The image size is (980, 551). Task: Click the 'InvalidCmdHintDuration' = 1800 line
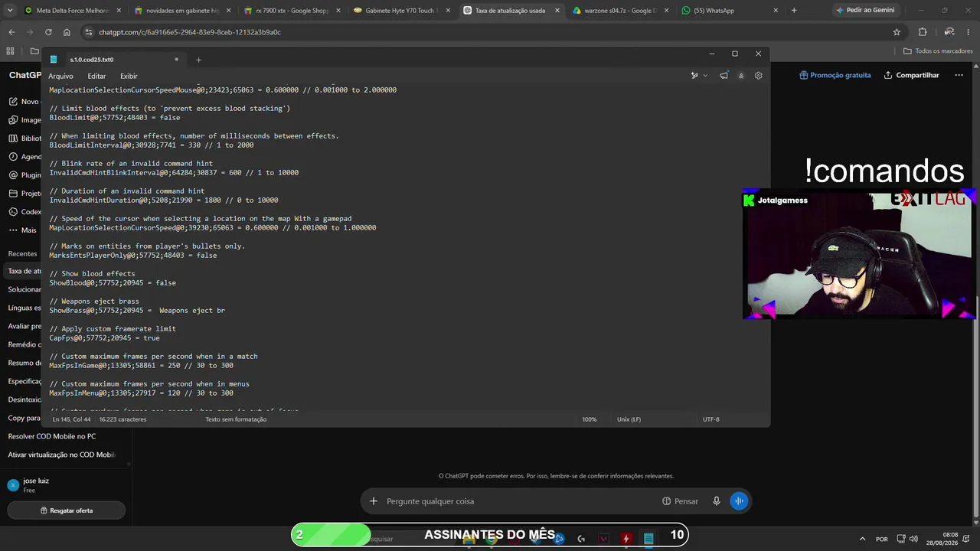[164, 201]
